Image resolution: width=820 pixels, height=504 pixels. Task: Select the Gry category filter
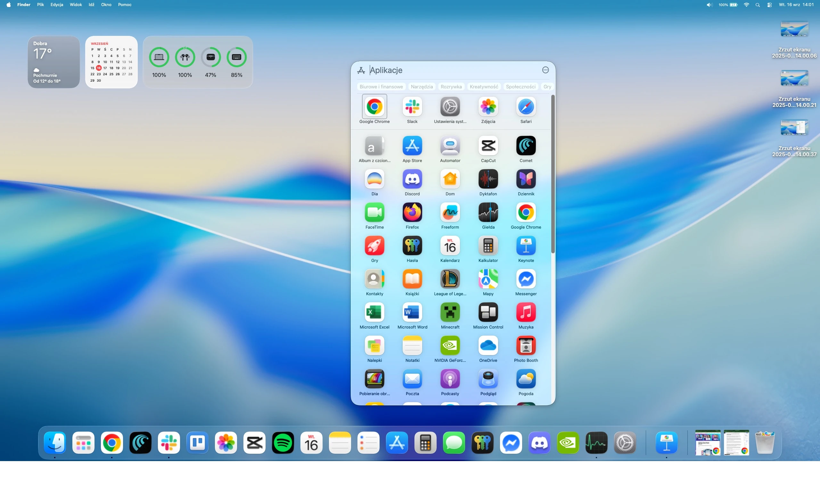pos(547,87)
